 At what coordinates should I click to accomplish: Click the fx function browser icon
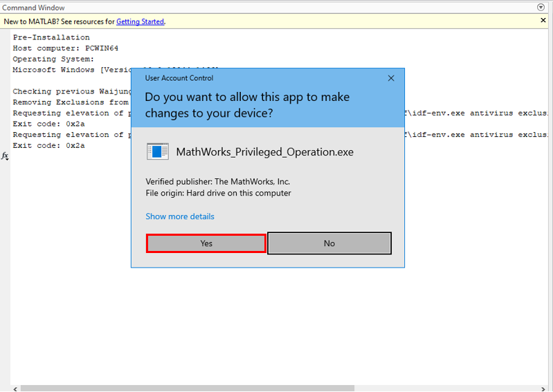click(5, 156)
